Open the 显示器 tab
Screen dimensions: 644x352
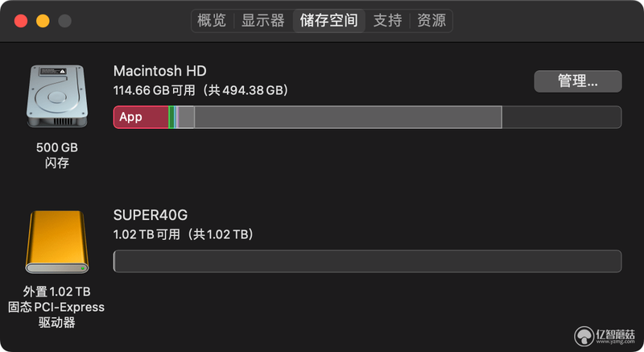tap(263, 20)
